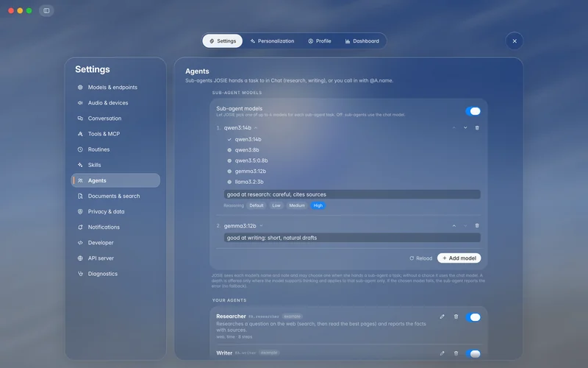Delete the qwen3:14b model entry

pyautogui.click(x=477, y=127)
